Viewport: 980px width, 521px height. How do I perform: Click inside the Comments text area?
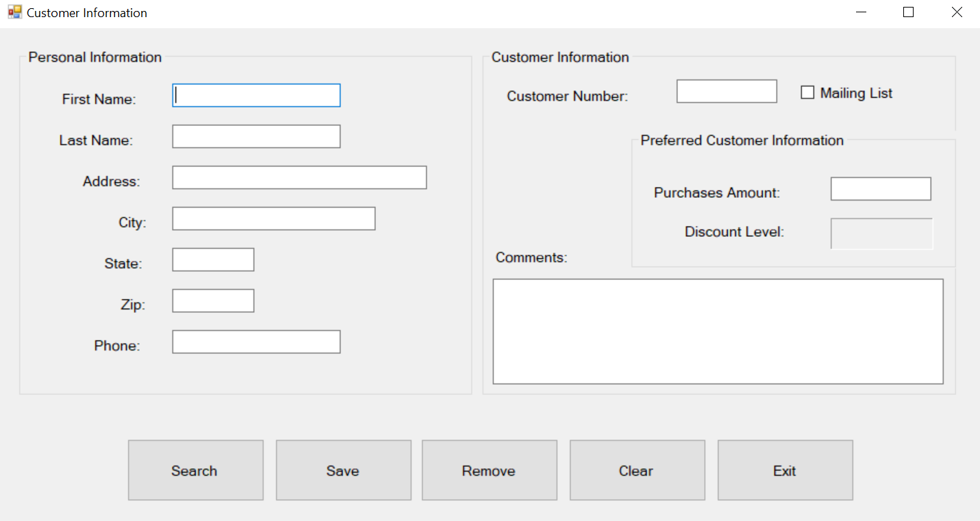pyautogui.click(x=717, y=331)
